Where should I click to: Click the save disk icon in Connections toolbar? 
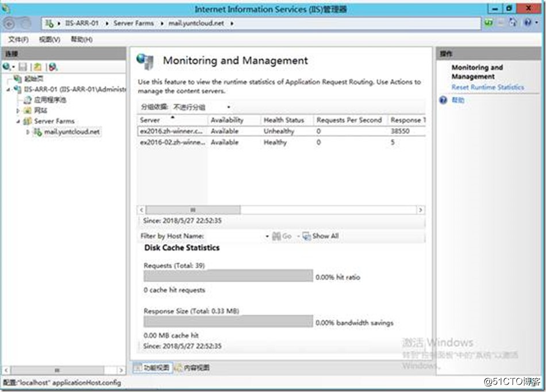tap(22, 67)
